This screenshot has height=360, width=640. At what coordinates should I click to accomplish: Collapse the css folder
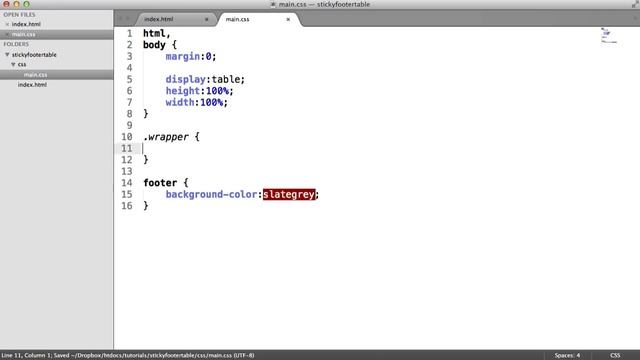pyautogui.click(x=13, y=64)
